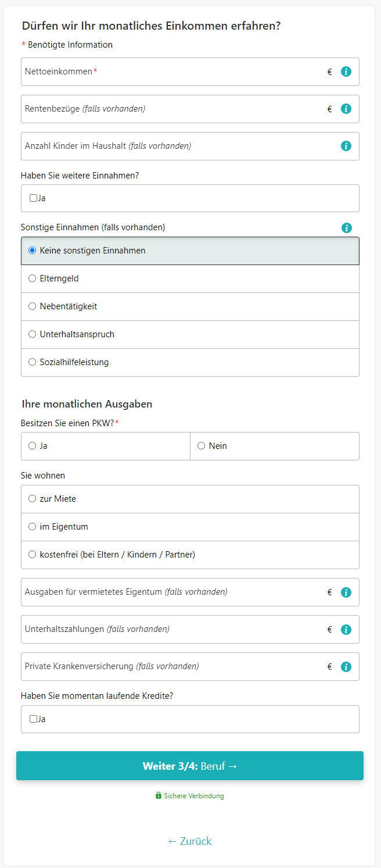This screenshot has height=868, width=381.
Task: Select Unterhaltsanspruch radio option
Action: click(x=33, y=334)
